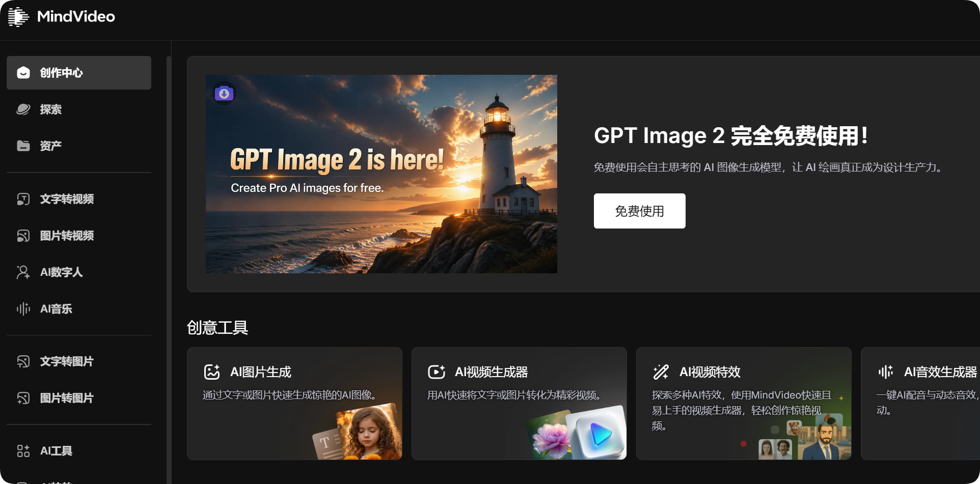Open 创作中心 in the sidebar
Viewport: 980px width, 484px height.
click(x=79, y=73)
